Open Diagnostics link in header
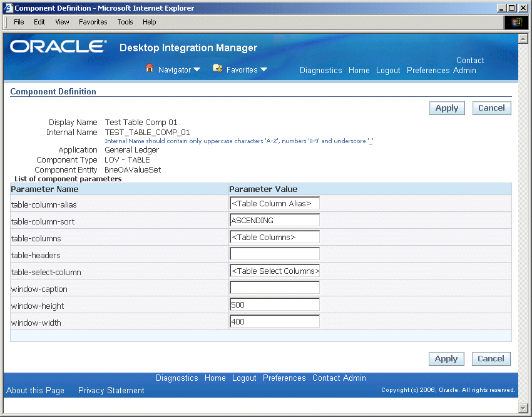 [320, 71]
